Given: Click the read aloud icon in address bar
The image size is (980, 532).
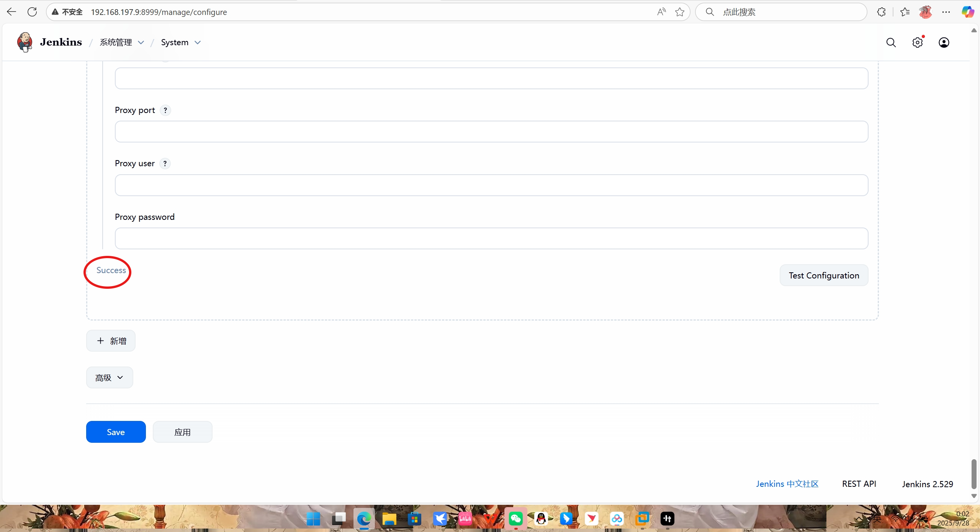Looking at the screenshot, I should (x=661, y=12).
